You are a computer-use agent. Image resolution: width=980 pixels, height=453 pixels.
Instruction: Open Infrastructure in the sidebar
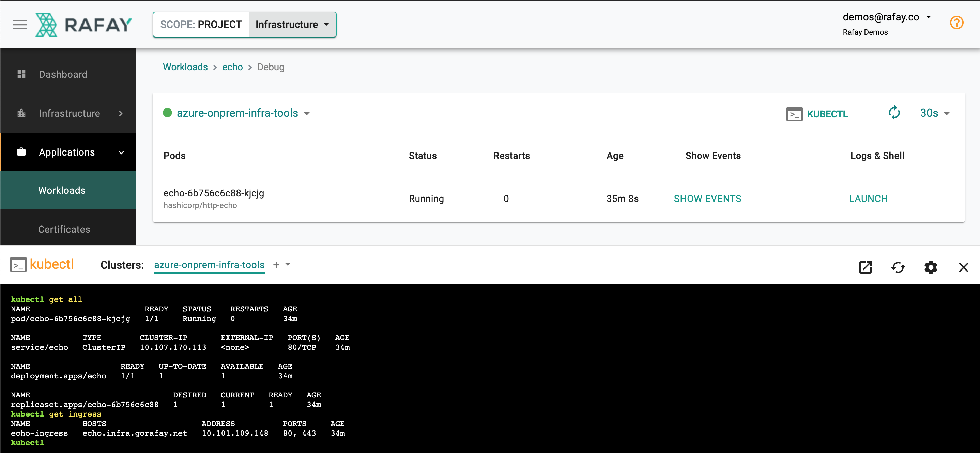pos(69,113)
